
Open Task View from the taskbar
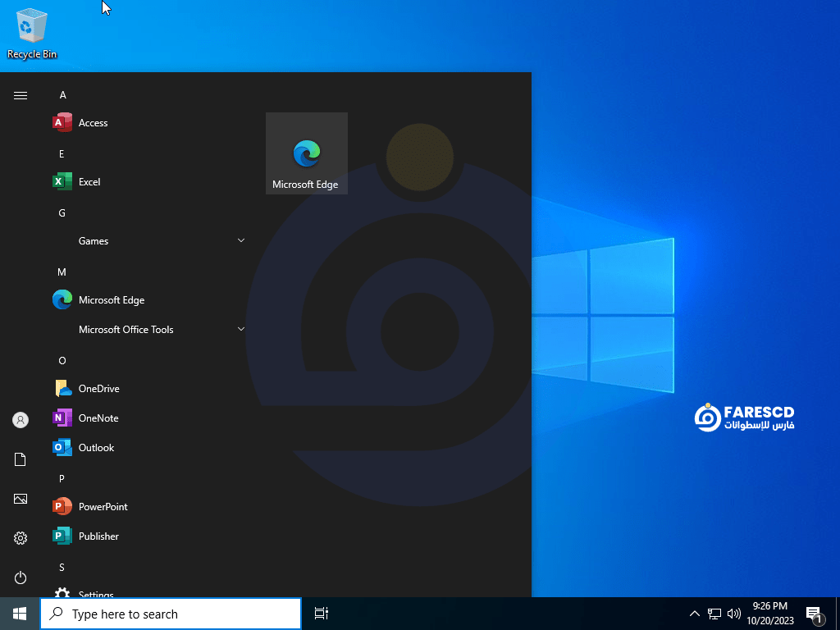pos(321,613)
